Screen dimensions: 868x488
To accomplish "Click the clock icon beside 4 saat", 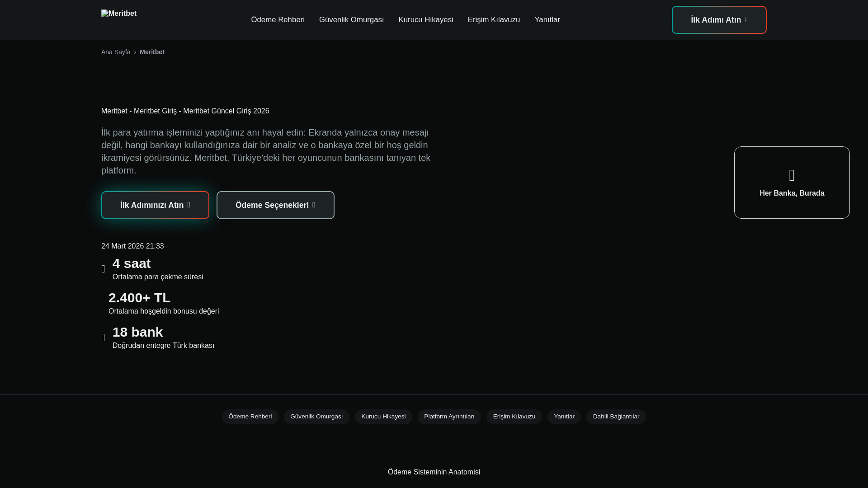I will pyautogui.click(x=103, y=269).
